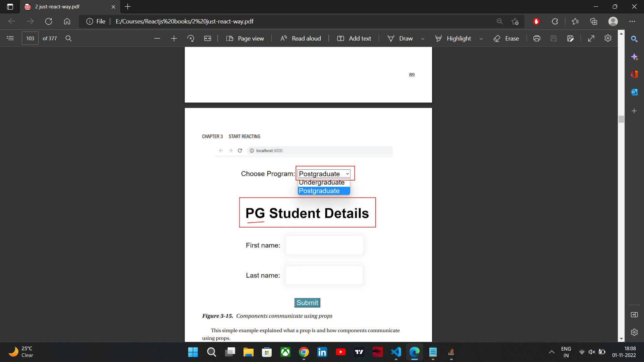Click the Submit button on the form
The image size is (644, 362).
point(307,303)
